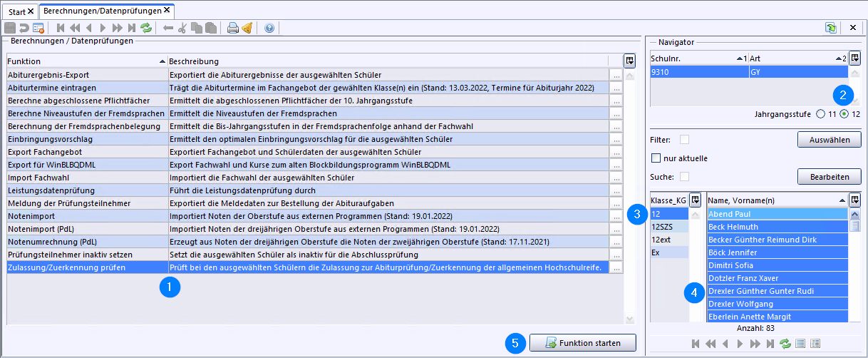Sort by Funktion column header
This screenshot has width=868, height=358.
point(86,61)
